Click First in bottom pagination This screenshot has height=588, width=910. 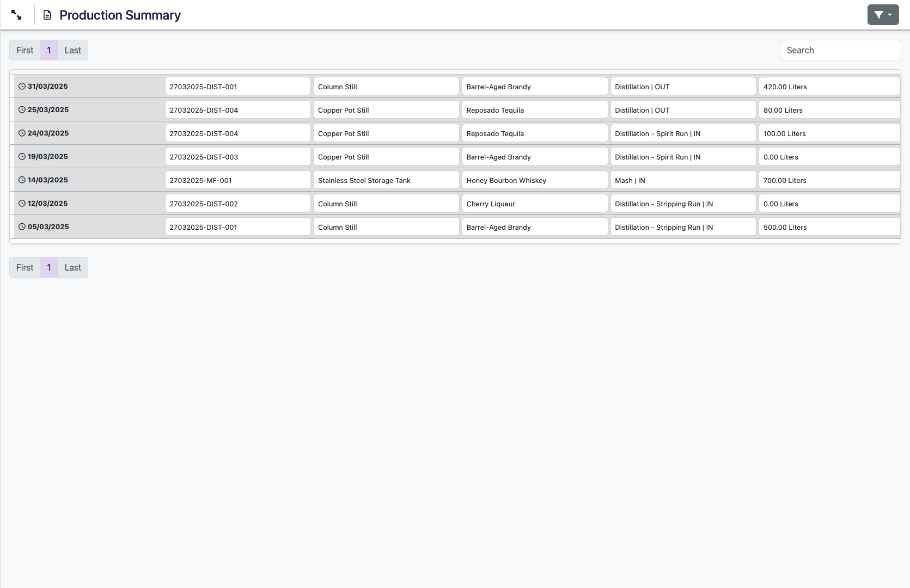coord(25,268)
